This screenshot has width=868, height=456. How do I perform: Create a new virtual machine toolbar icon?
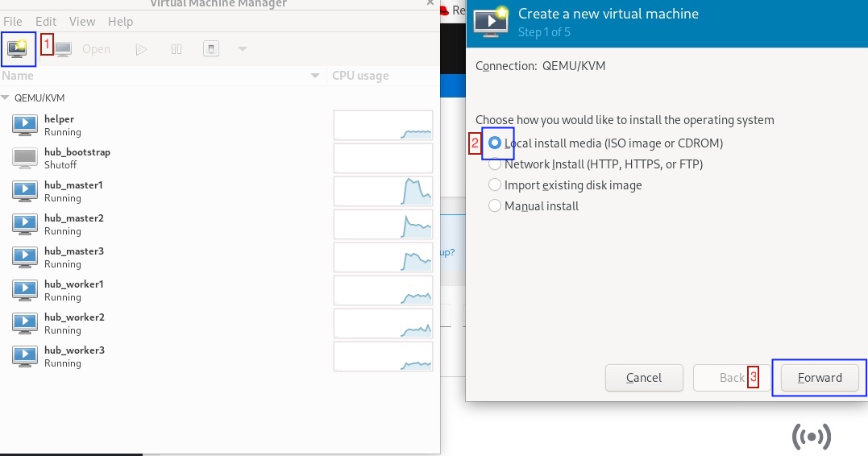point(18,48)
